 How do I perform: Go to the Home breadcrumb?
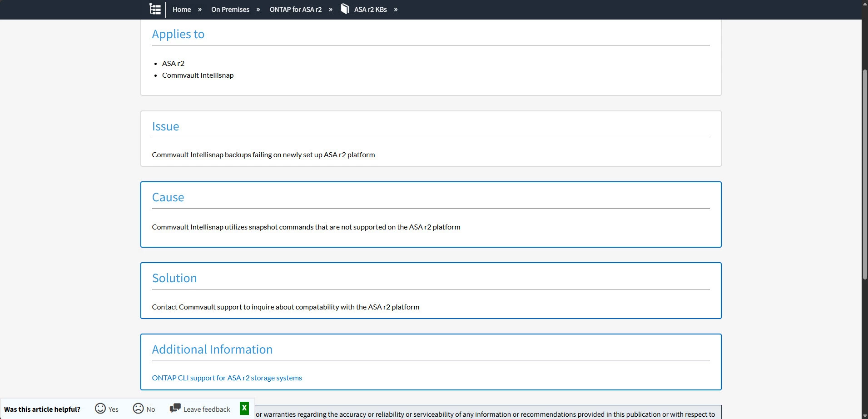click(x=182, y=10)
